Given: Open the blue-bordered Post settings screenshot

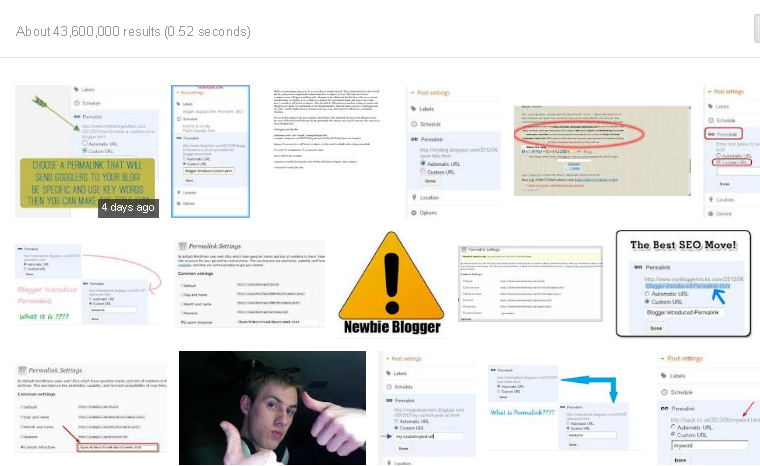Looking at the screenshot, I should [x=211, y=151].
